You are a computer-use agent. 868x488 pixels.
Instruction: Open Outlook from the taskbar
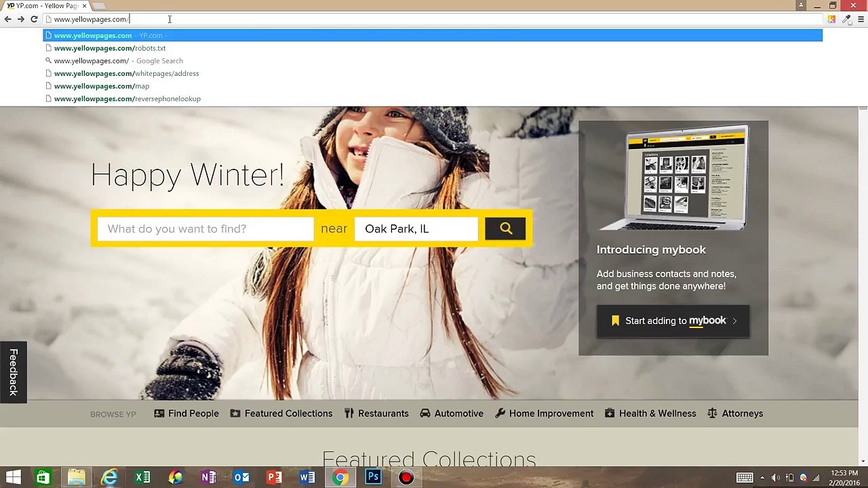point(241,478)
